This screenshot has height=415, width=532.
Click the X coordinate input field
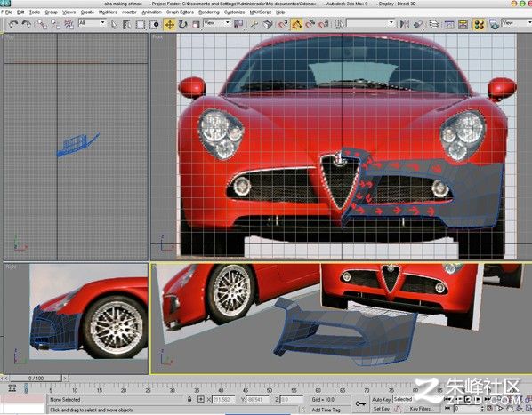coord(223,400)
